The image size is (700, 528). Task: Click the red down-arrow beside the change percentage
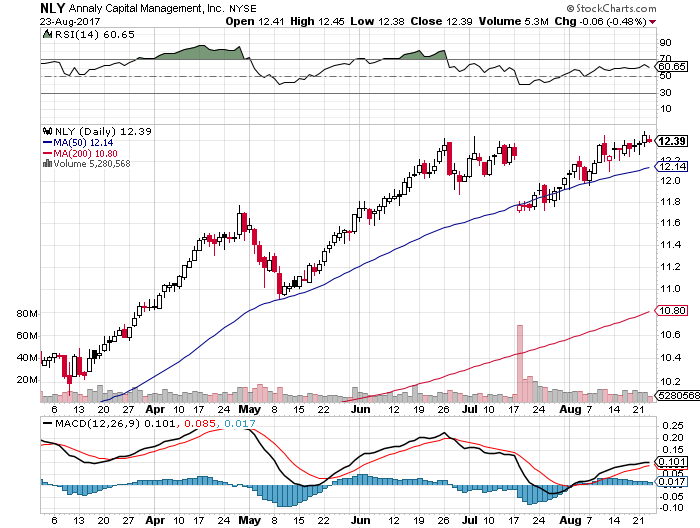651,20
